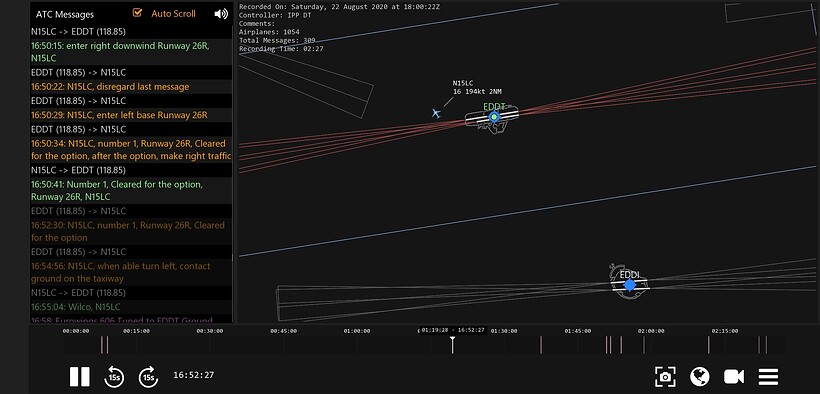Viewport: 820px width, 394px height.
Task: Select the EDDI airport diamond marker
Action: (x=630, y=285)
